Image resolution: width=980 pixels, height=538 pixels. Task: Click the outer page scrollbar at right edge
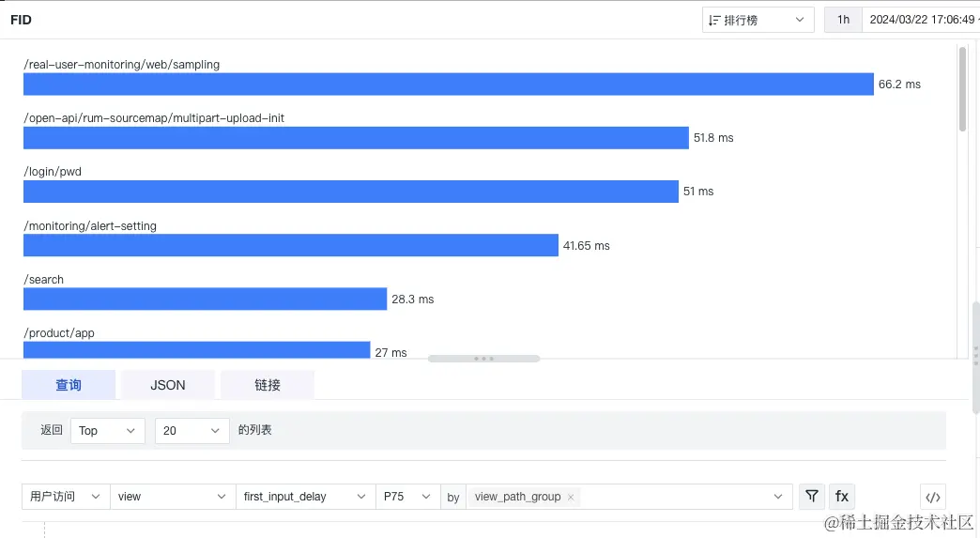pos(975,358)
